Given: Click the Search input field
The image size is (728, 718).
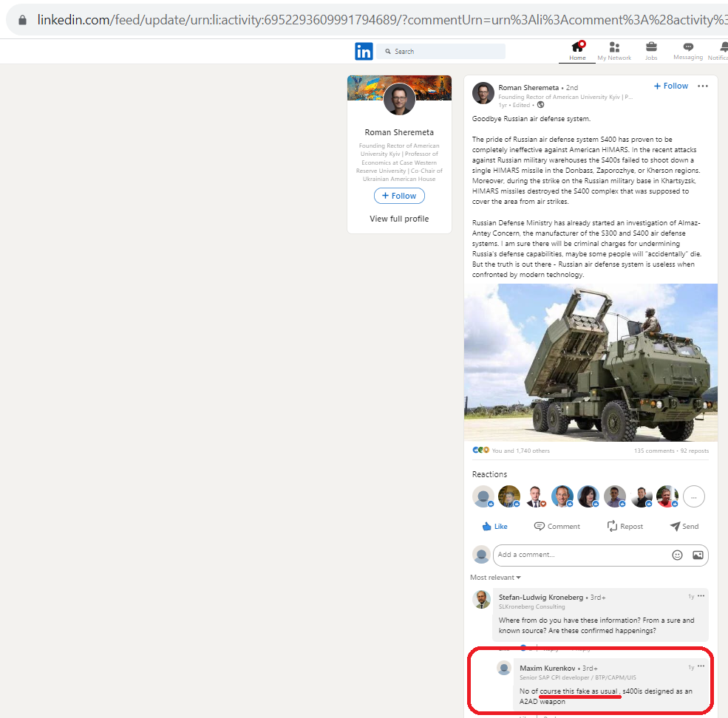Looking at the screenshot, I should (x=440, y=51).
